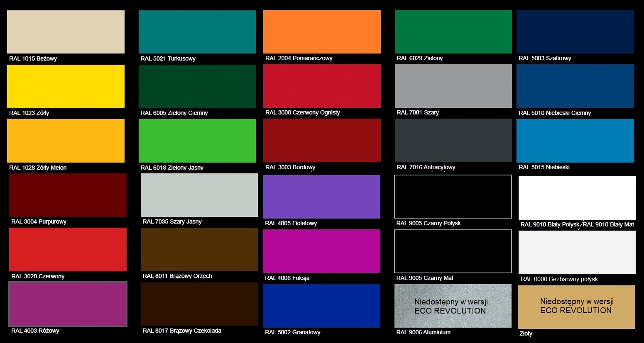Click the 'RAL 9010 Biały Połysk' label
Screen dimensions: 644x343
pyautogui.click(x=550, y=224)
